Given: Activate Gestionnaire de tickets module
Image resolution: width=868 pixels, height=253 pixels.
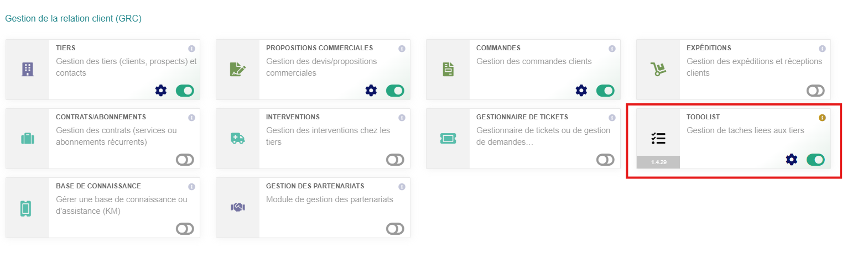Looking at the screenshot, I should click(x=605, y=160).
